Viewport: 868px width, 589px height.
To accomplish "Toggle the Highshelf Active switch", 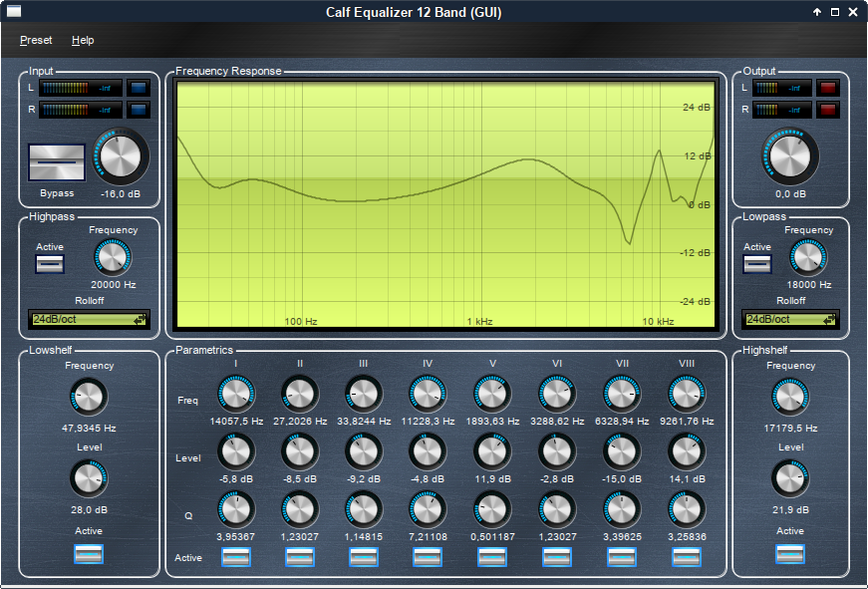I will point(790,554).
